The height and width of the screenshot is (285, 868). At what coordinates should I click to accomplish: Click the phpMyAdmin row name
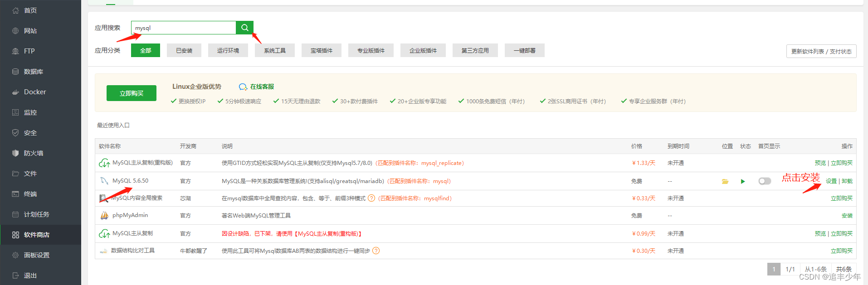[x=130, y=215]
